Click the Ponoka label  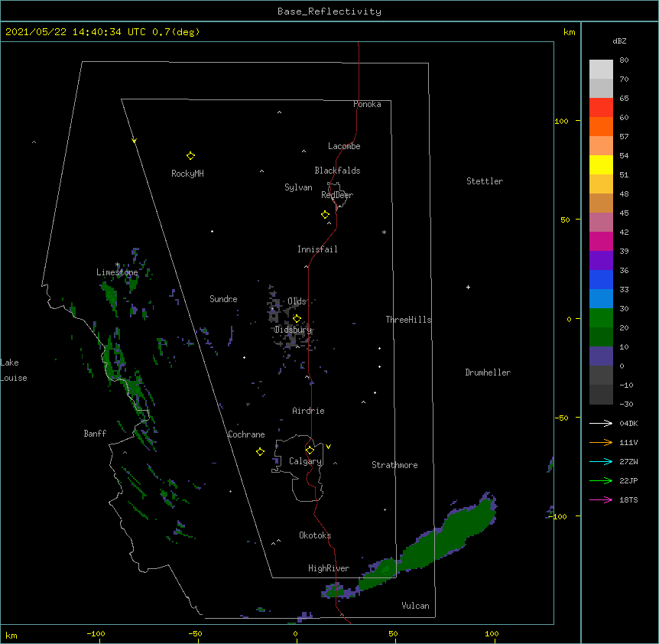pyautogui.click(x=367, y=104)
